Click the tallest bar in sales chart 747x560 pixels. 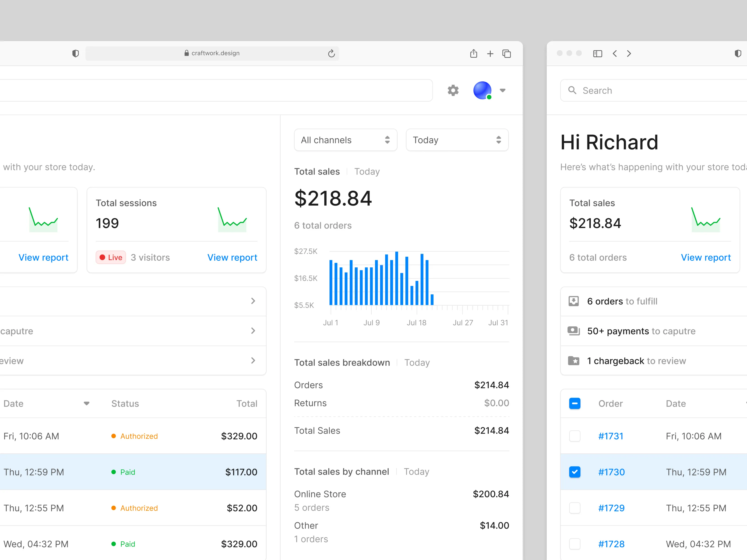396,278
